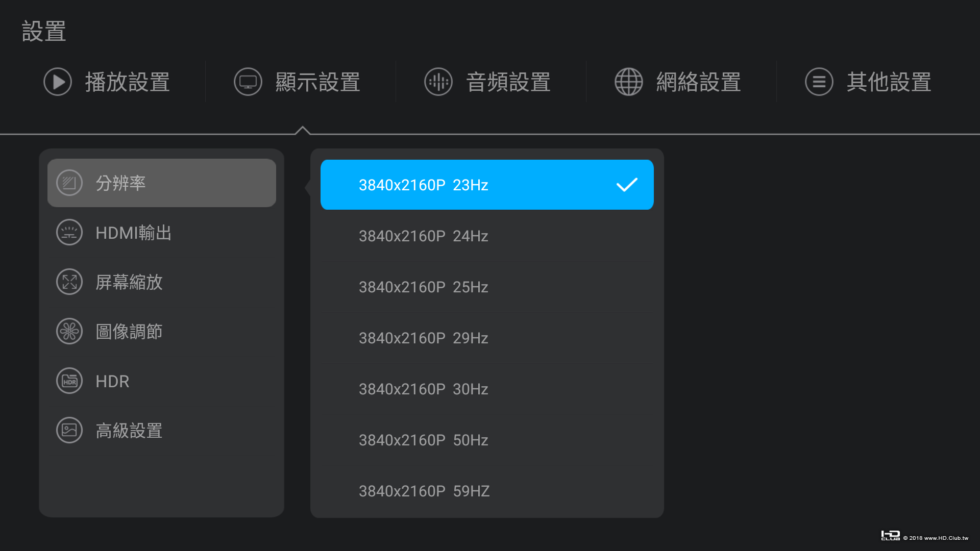
Task: Choose 3840x2160P 30Hz resolution
Action: (486, 389)
